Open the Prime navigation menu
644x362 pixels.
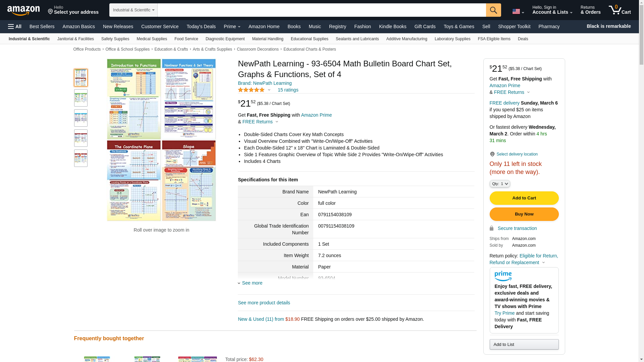[x=232, y=26]
